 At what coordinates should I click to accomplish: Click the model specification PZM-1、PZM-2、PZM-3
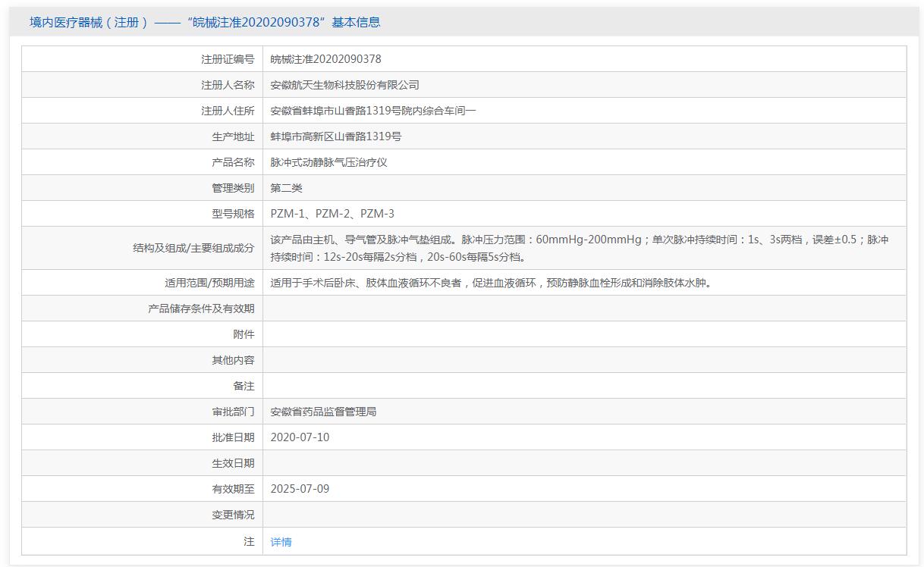point(332,214)
